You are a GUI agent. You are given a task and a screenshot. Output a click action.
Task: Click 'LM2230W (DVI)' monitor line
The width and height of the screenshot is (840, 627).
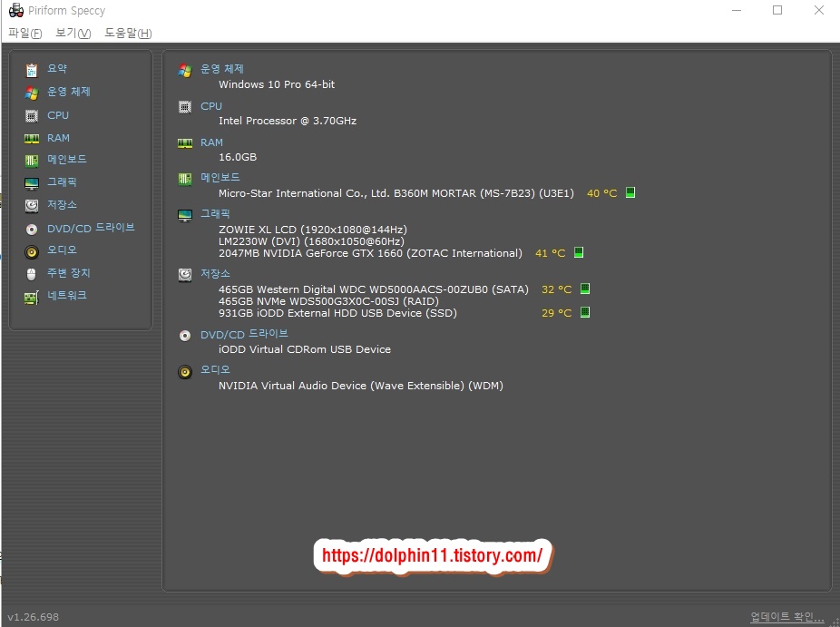pyautogui.click(x=311, y=241)
